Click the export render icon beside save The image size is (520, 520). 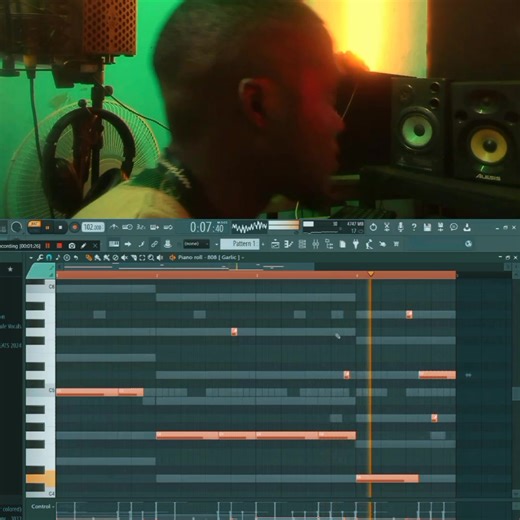440,227
